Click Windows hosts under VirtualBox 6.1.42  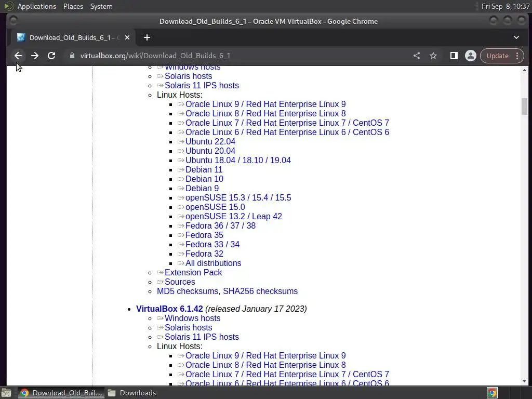192,318
